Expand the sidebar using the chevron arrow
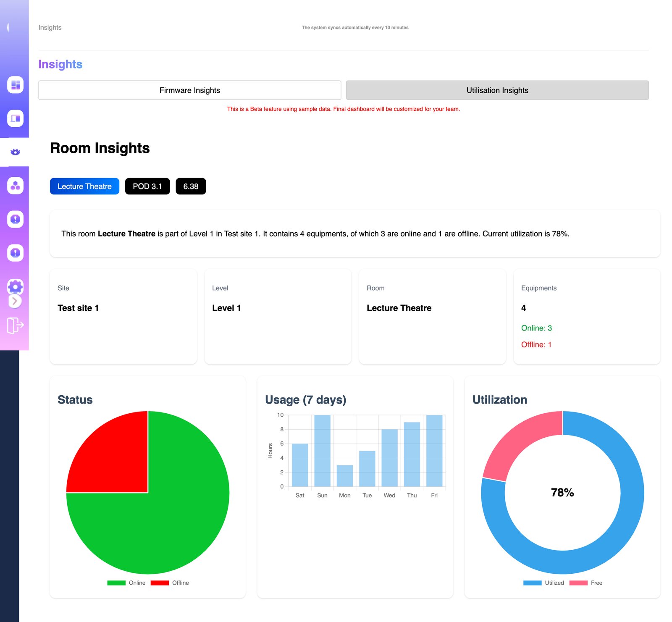Viewport: 672px width, 622px height. 15,301
